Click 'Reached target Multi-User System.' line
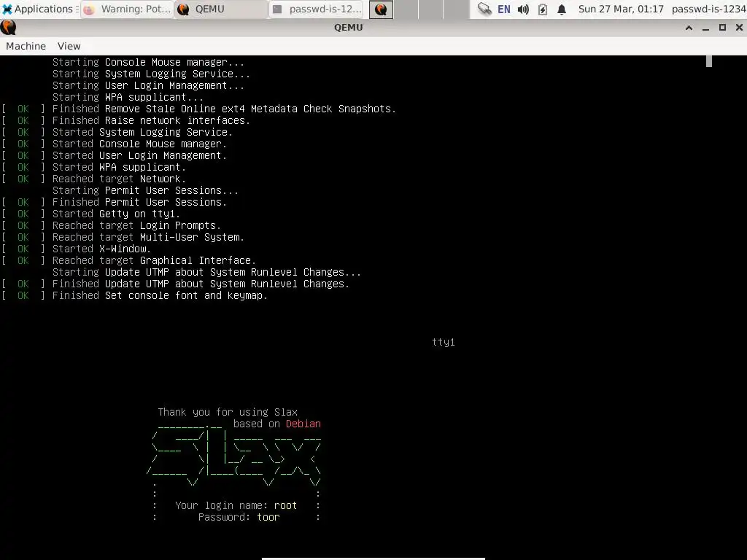Viewport: 747px width, 560px height. tap(148, 237)
